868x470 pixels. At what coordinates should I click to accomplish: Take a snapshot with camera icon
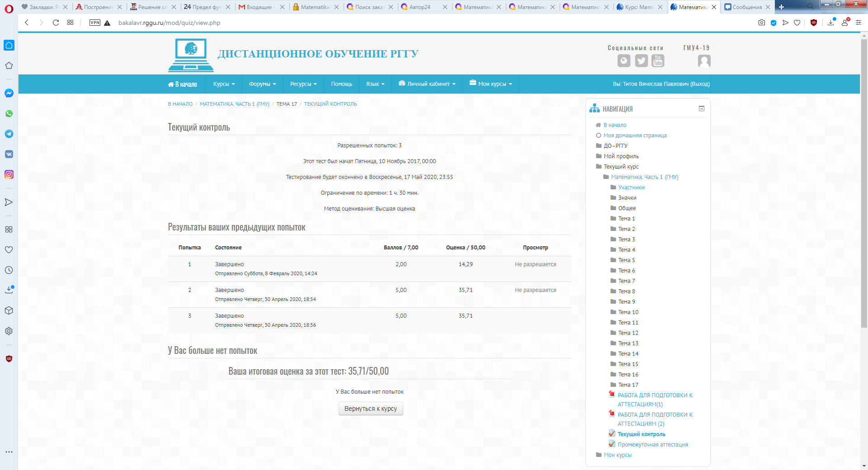point(762,23)
